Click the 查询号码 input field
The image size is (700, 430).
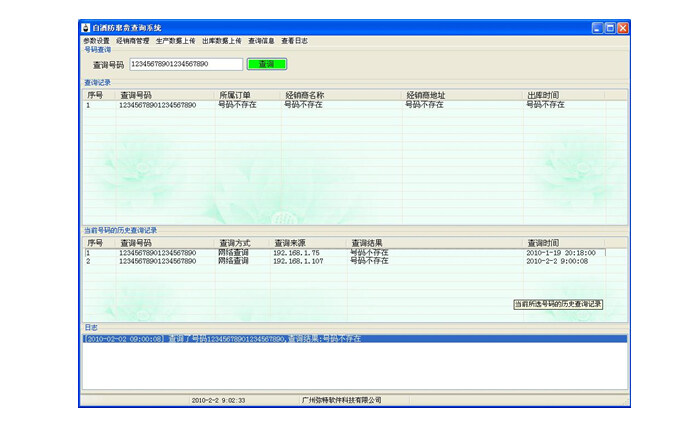185,64
